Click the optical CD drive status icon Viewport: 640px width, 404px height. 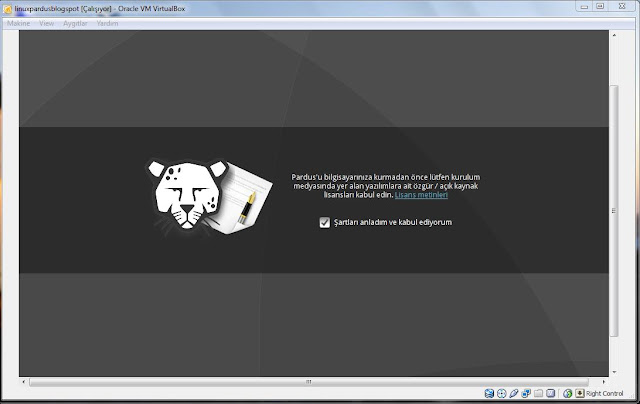(502, 393)
